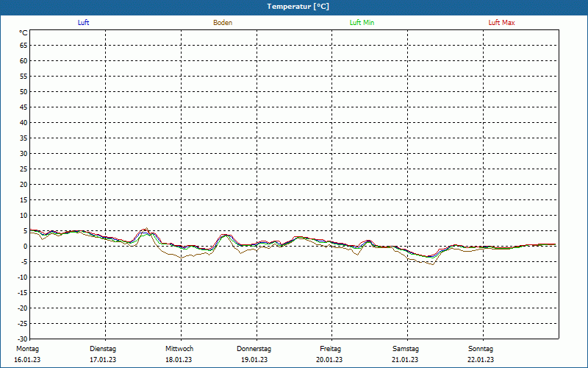Click the °C unit label on axis
This screenshot has height=368, width=588.
pos(24,33)
